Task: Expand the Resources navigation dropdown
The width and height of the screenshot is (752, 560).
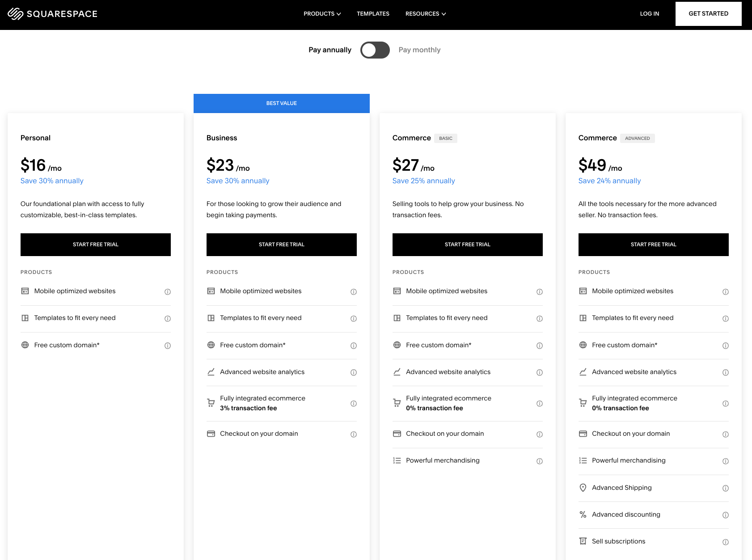Action: [426, 14]
